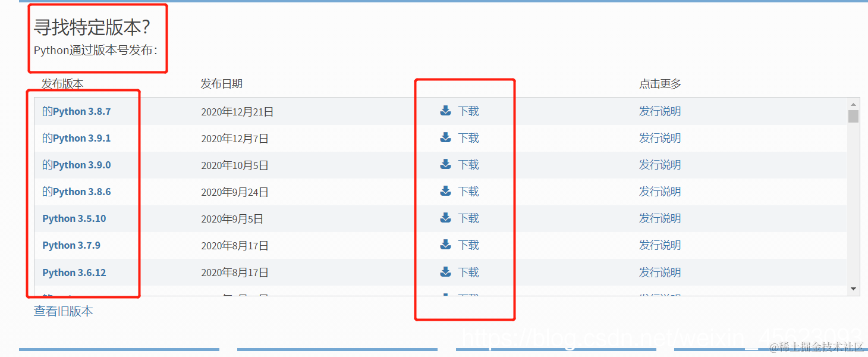Click the date 2020年12月7日
This screenshot has width=868, height=357.
235,139
